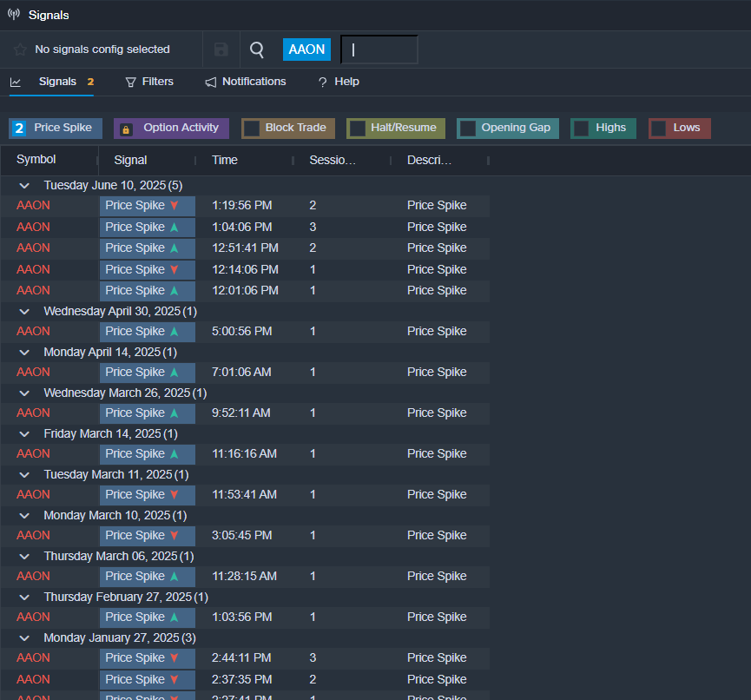The image size is (751, 700).
Task: Switch to the Signals tab
Action: click(x=52, y=82)
